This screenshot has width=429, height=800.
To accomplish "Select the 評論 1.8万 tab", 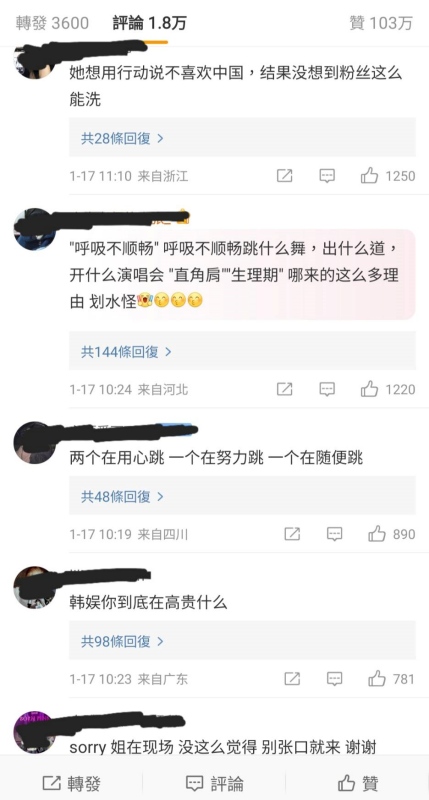I will (x=149, y=23).
